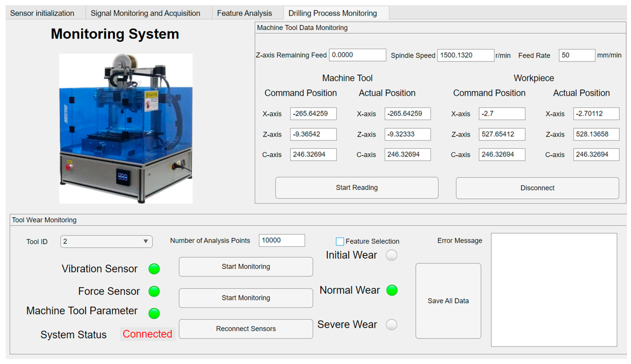Click the Initial Wear indicator lamp
The height and width of the screenshot is (364, 631).
tap(391, 255)
